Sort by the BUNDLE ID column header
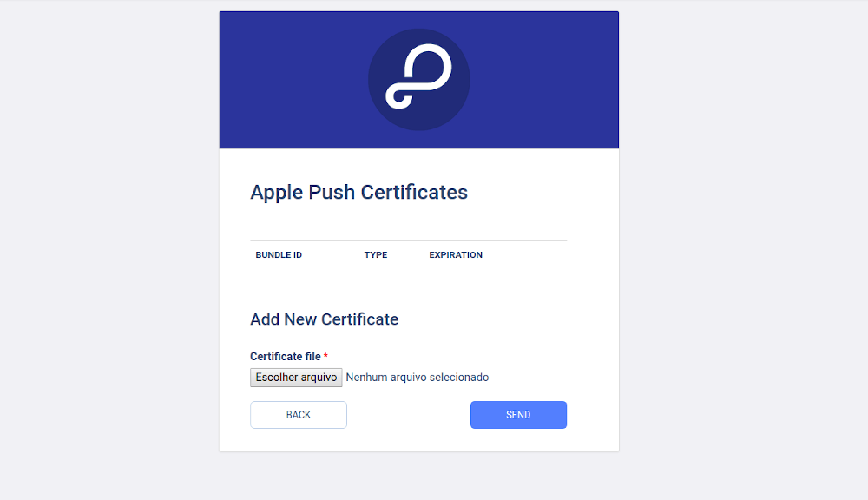The height and width of the screenshot is (500, 868). (x=279, y=254)
